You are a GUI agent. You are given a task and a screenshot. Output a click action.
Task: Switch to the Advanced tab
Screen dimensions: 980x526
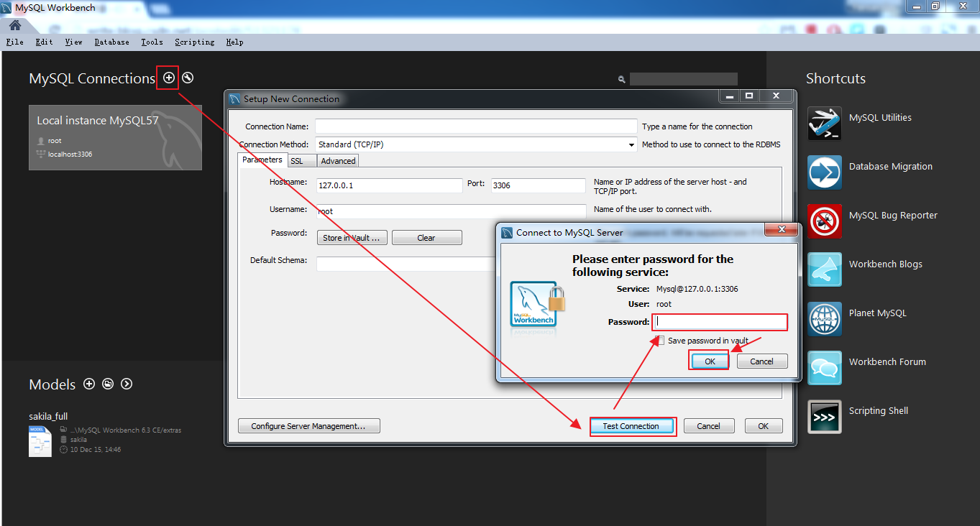point(338,161)
